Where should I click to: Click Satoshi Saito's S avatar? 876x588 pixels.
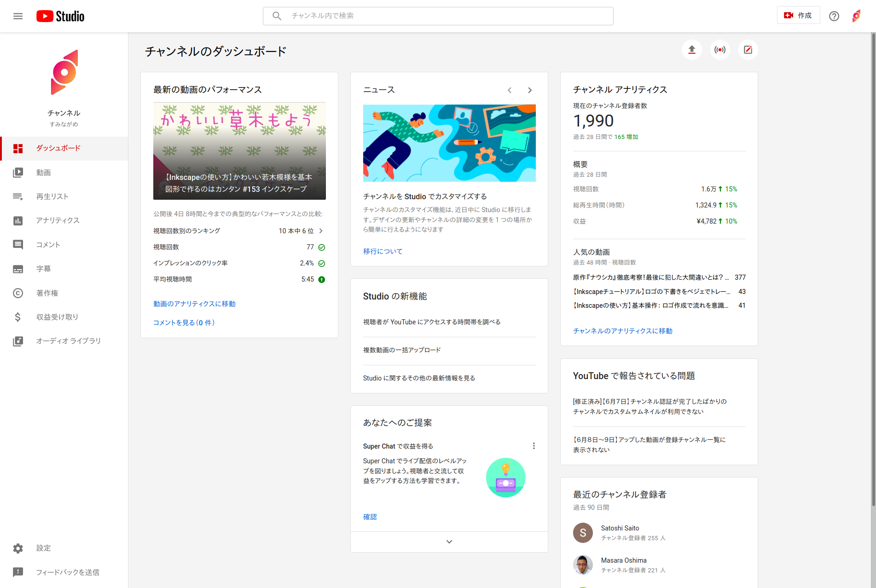coord(583,533)
